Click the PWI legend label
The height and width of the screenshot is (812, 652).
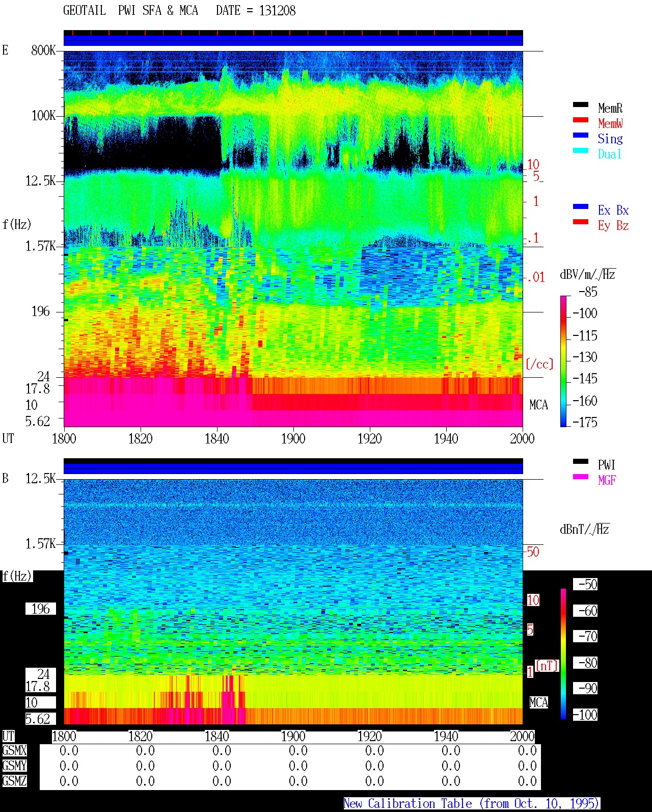[607, 465]
